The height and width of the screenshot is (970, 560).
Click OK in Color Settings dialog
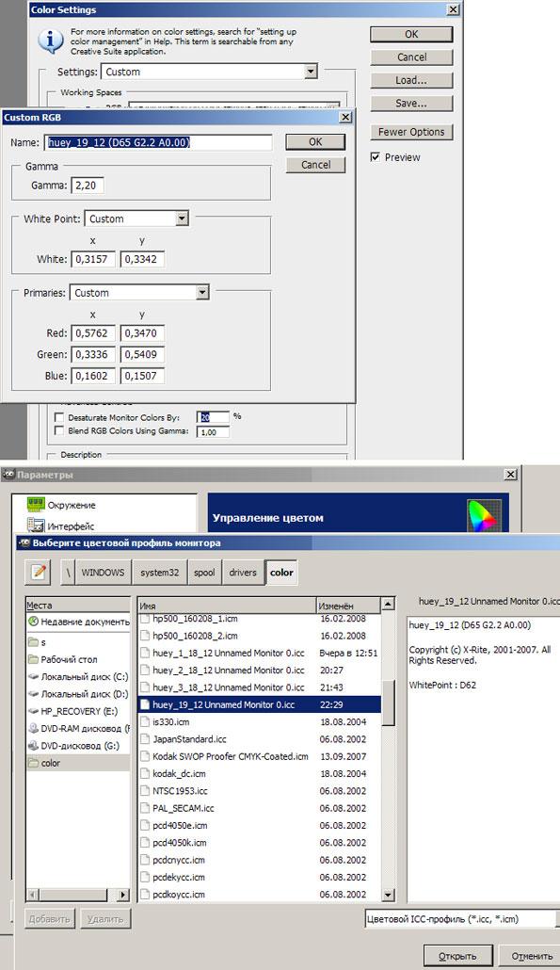pyautogui.click(x=411, y=34)
